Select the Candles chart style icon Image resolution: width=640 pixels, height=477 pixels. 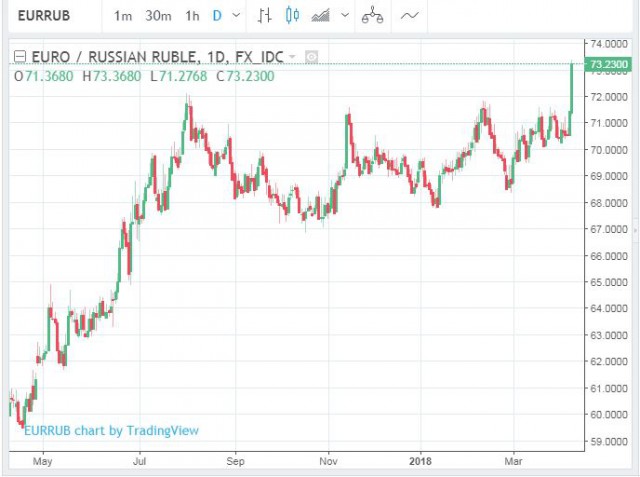tap(292, 16)
